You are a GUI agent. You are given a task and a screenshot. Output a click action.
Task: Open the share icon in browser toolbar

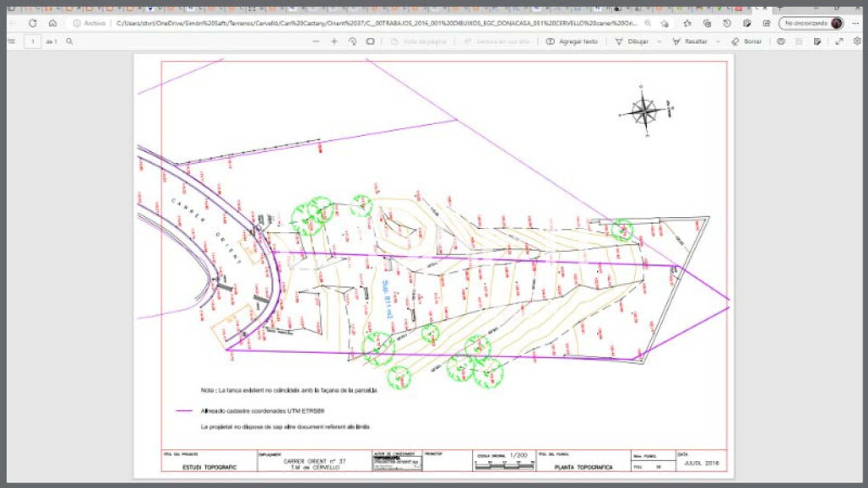[x=766, y=23]
